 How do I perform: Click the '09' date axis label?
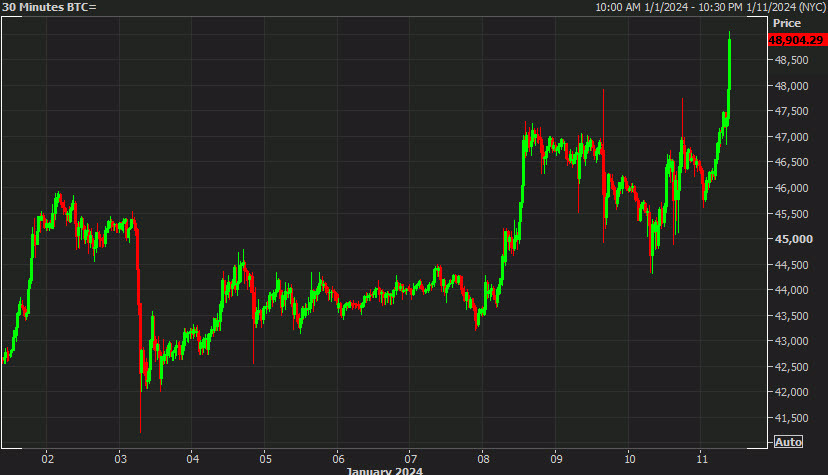[557, 459]
